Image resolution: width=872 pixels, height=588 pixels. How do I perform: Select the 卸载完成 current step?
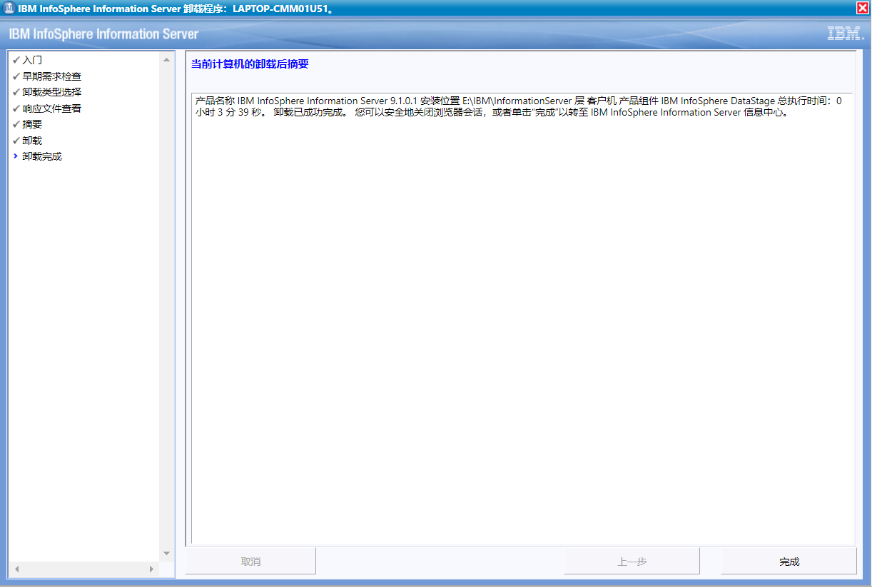42,156
